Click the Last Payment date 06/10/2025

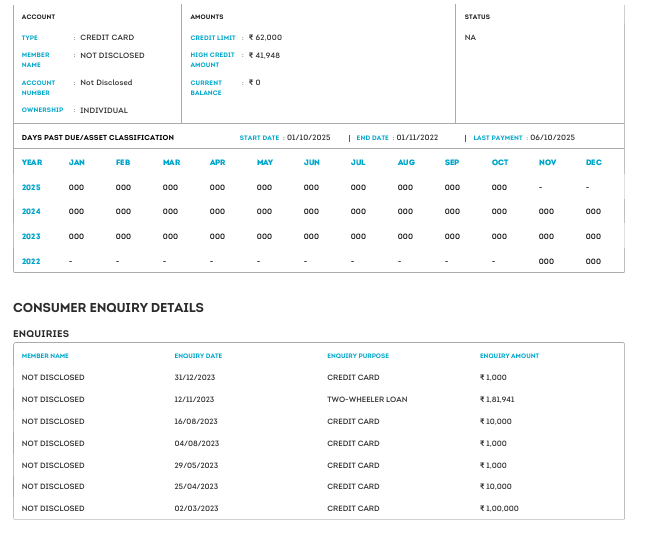pos(553,137)
